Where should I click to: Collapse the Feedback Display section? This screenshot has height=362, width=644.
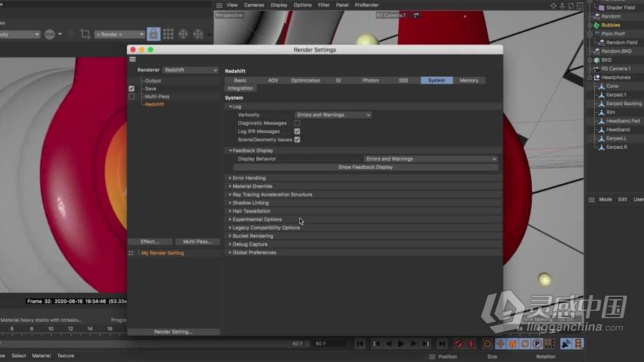(x=230, y=151)
